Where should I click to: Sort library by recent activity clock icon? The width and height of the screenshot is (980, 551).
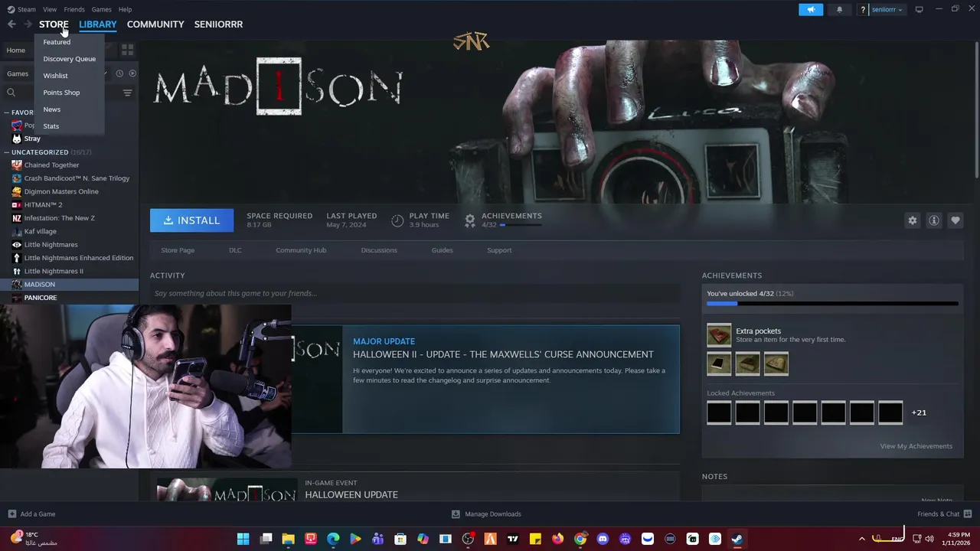(x=119, y=73)
